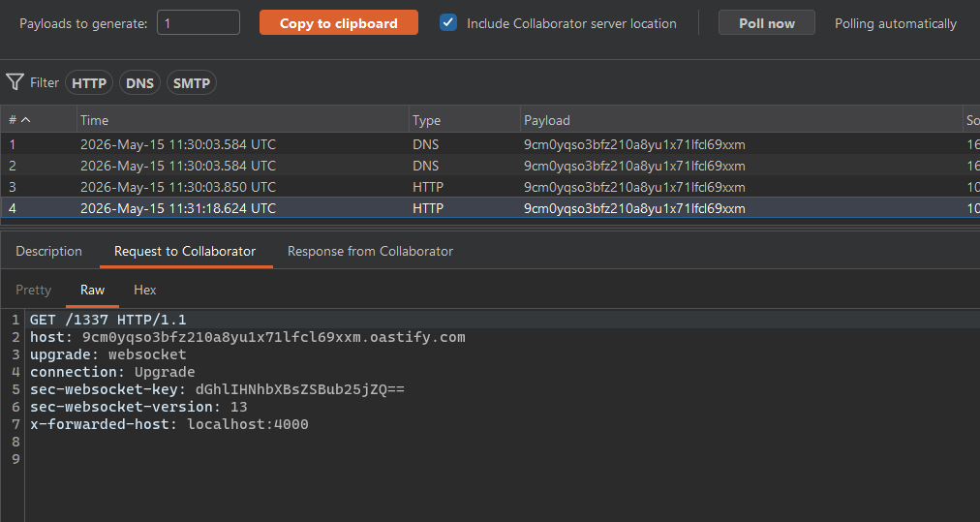Click the sec-websocket-key header line
Viewport: 980px width, 522px height.
(x=217, y=390)
